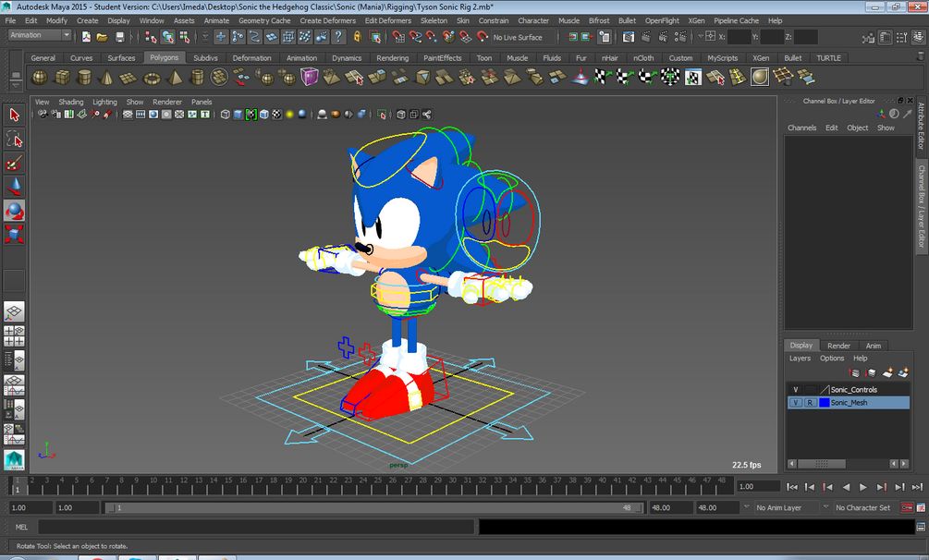Open the shelf options arrow menu

click(16, 84)
